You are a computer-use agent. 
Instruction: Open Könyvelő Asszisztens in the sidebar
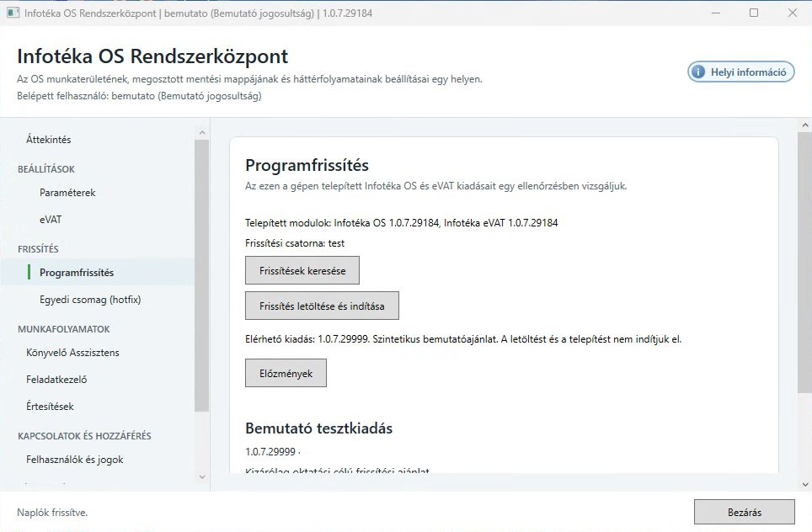[72, 353]
